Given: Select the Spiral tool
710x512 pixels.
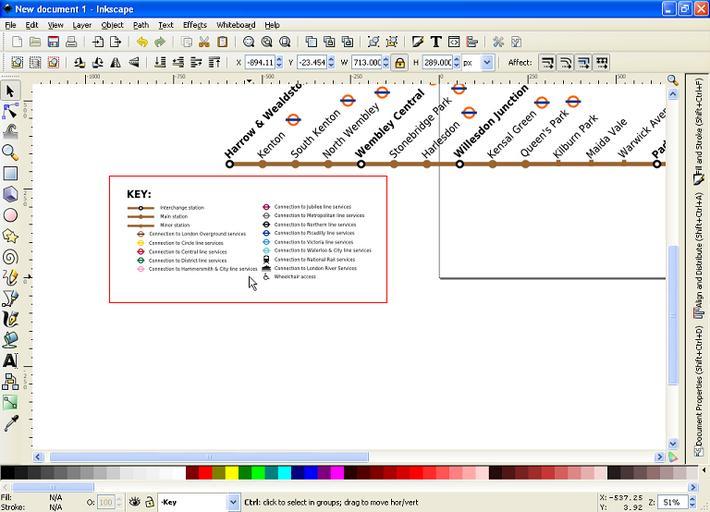Looking at the screenshot, I should (10, 257).
